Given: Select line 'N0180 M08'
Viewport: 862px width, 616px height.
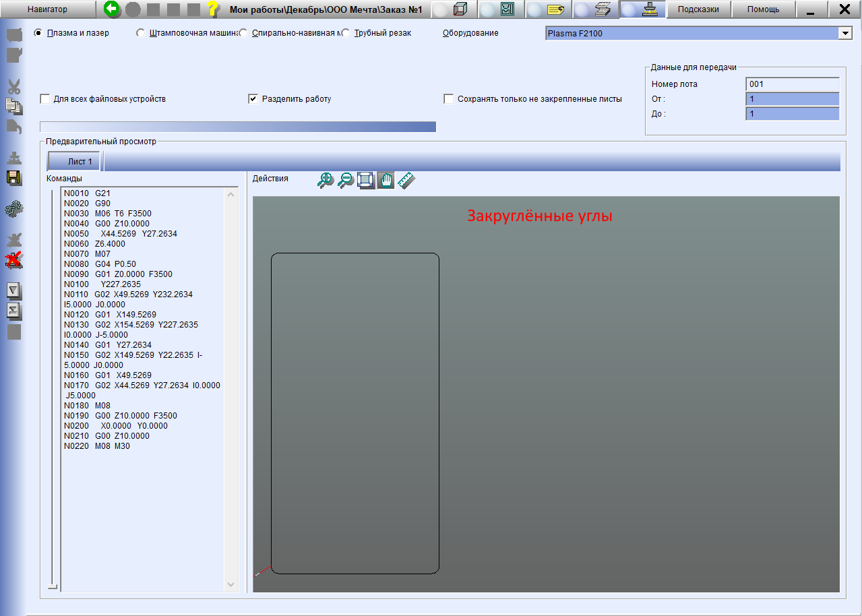Looking at the screenshot, I should point(88,406).
